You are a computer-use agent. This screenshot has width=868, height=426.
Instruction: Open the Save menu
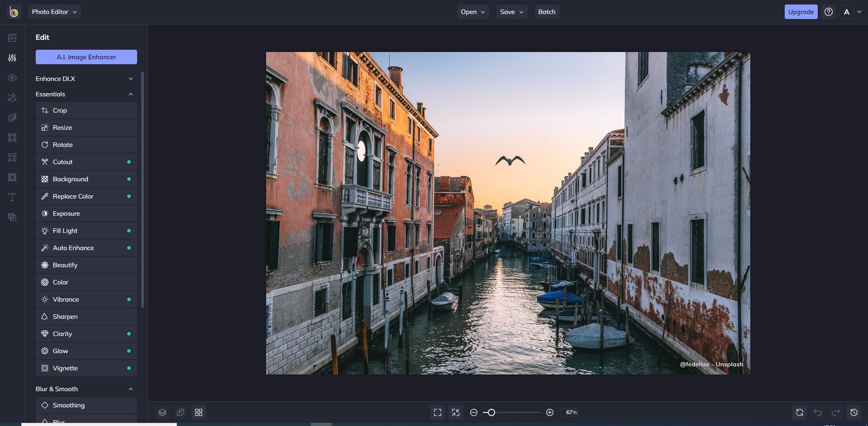(x=511, y=12)
